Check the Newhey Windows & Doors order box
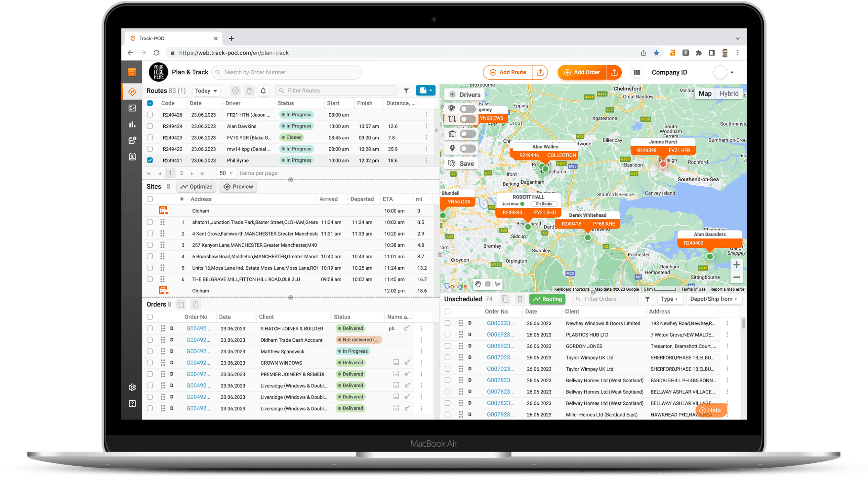This screenshot has height=477, width=868. tap(447, 323)
